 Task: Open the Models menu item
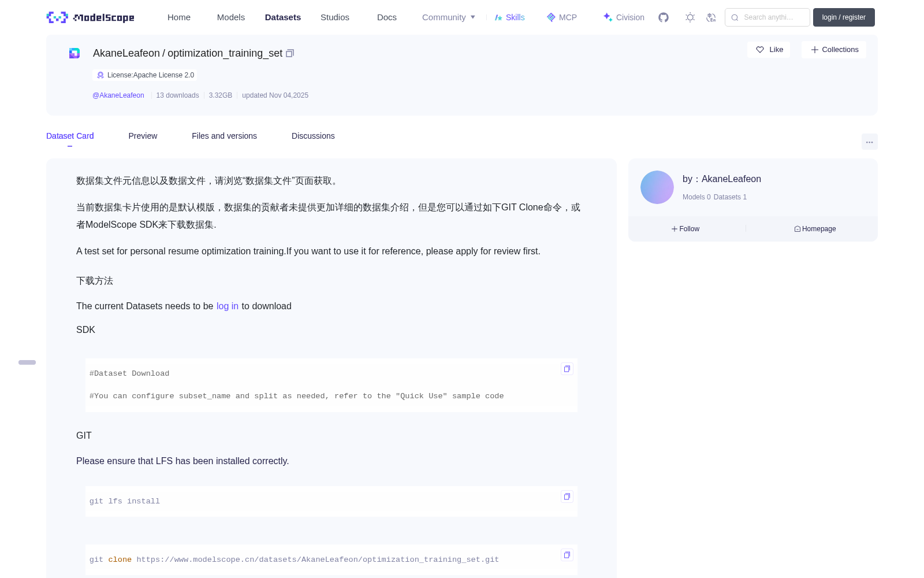pos(231,17)
